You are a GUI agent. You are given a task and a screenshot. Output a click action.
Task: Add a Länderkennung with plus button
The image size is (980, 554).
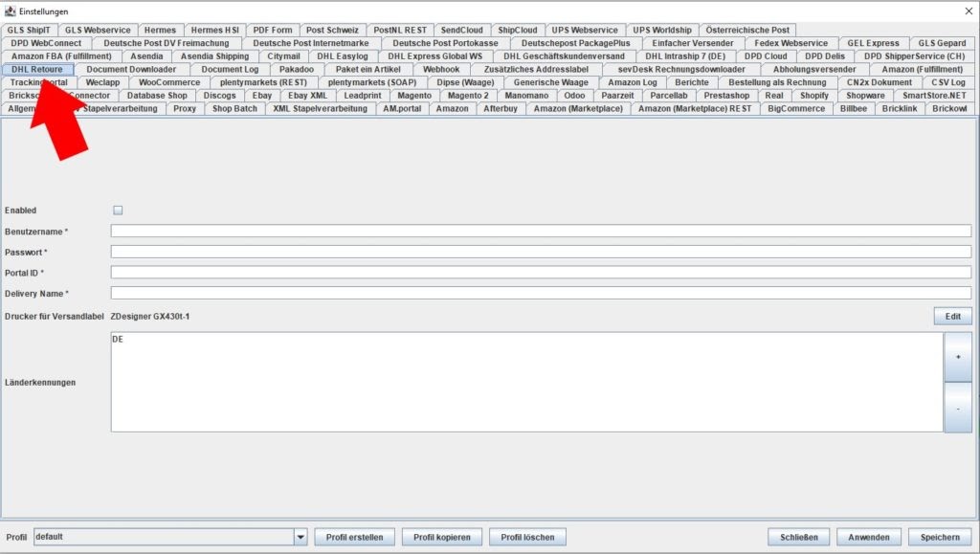pyautogui.click(x=957, y=357)
